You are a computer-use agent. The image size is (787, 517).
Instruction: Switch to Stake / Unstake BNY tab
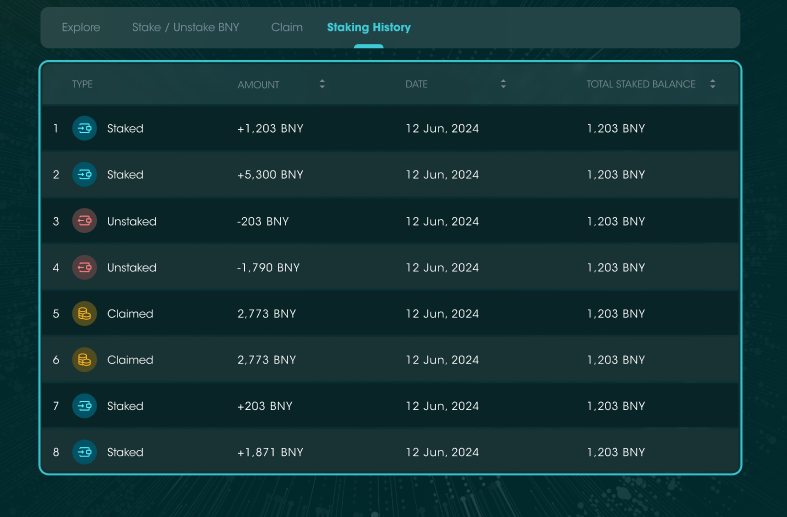[x=185, y=27]
